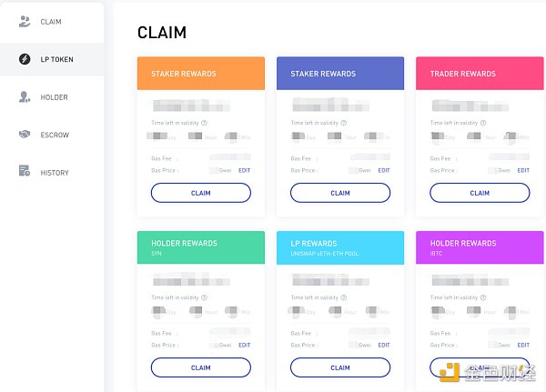Viewport: 546px width, 392px height.
Task: Select the HOLDER sidebar menu item
Action: [x=52, y=97]
